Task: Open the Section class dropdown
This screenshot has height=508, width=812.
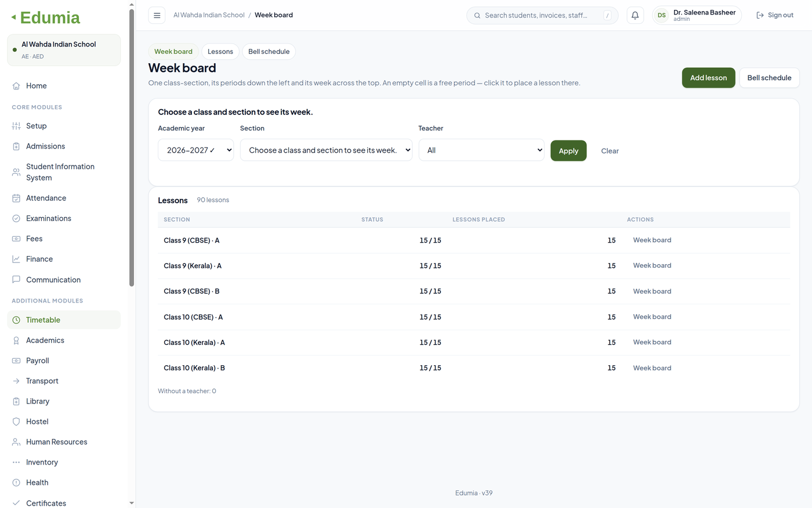Action: [326, 150]
